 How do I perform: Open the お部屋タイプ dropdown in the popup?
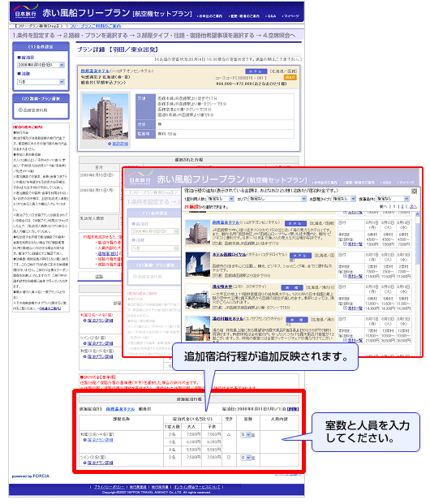point(343,199)
